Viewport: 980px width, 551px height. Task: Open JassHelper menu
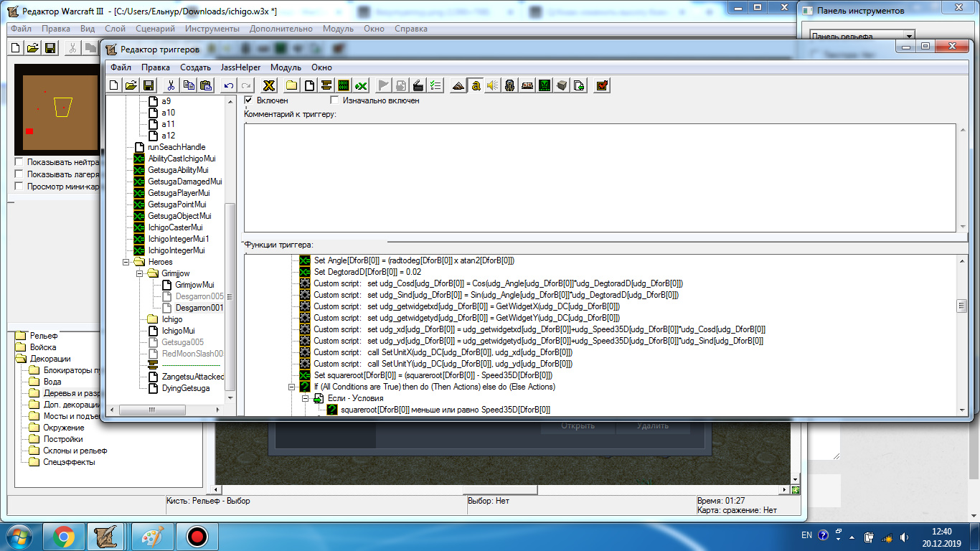coord(240,67)
